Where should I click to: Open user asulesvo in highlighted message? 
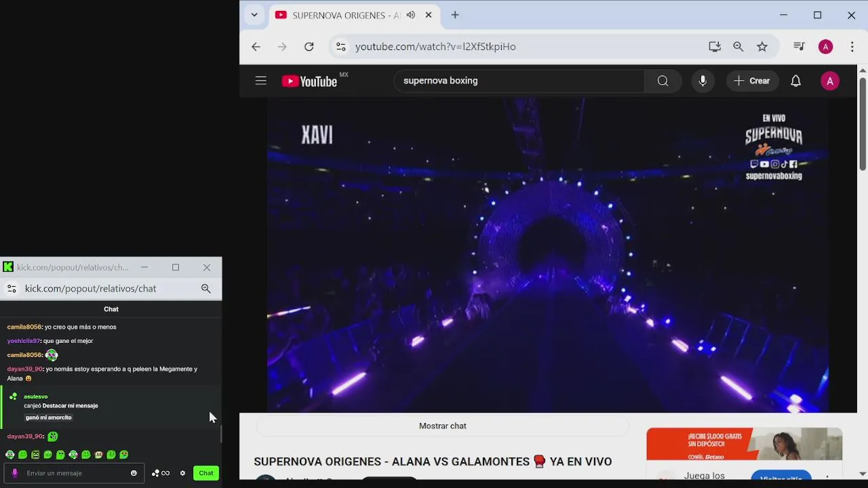[36, 396]
